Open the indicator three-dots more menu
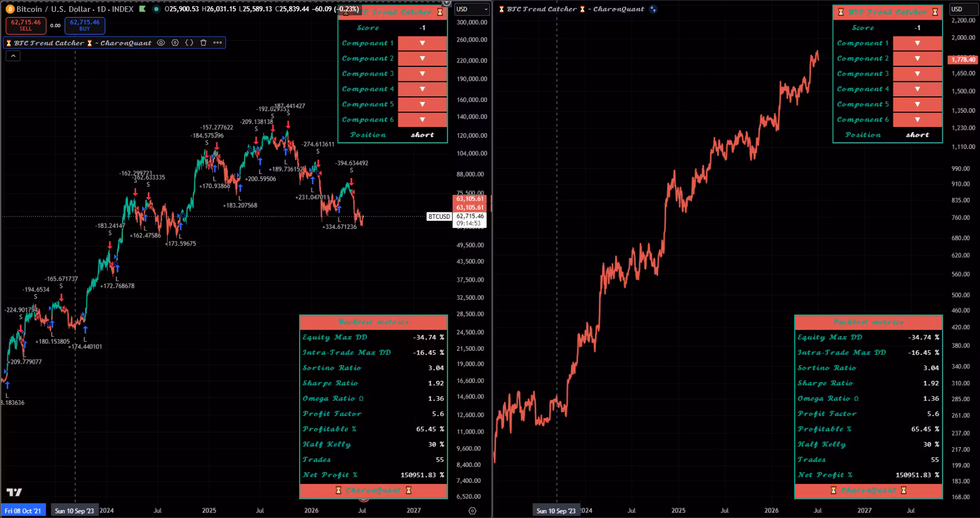This screenshot has height=518, width=980. [x=218, y=43]
